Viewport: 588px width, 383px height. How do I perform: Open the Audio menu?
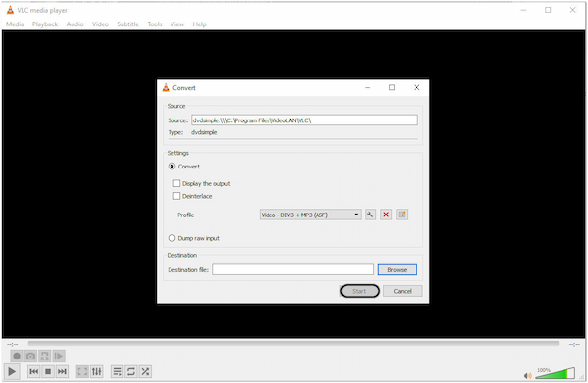(75, 24)
